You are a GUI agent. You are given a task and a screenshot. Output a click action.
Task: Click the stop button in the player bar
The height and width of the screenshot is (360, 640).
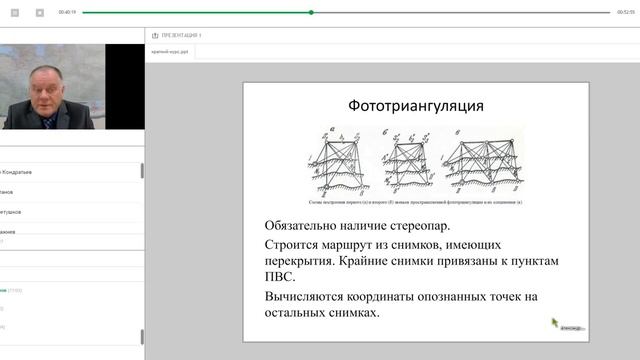pyautogui.click(x=40, y=13)
